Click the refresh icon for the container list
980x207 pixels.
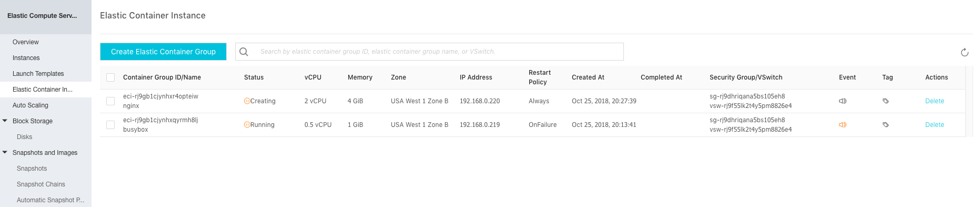[964, 52]
